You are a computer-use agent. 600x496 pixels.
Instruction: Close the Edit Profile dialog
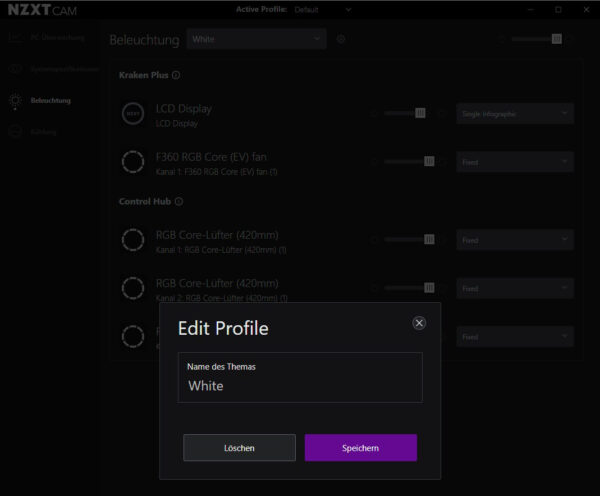(419, 323)
